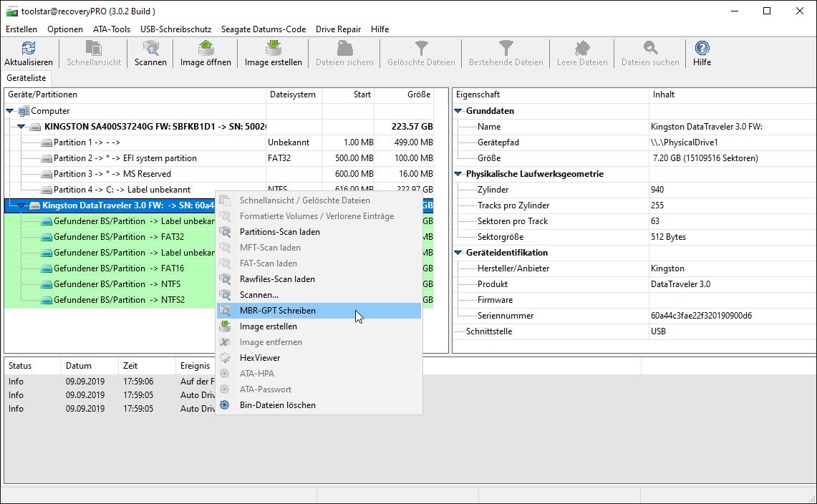Collapse the KINGSTON SA400S37240G drive node
Viewport: 817px width, 504px height.
pos(22,127)
